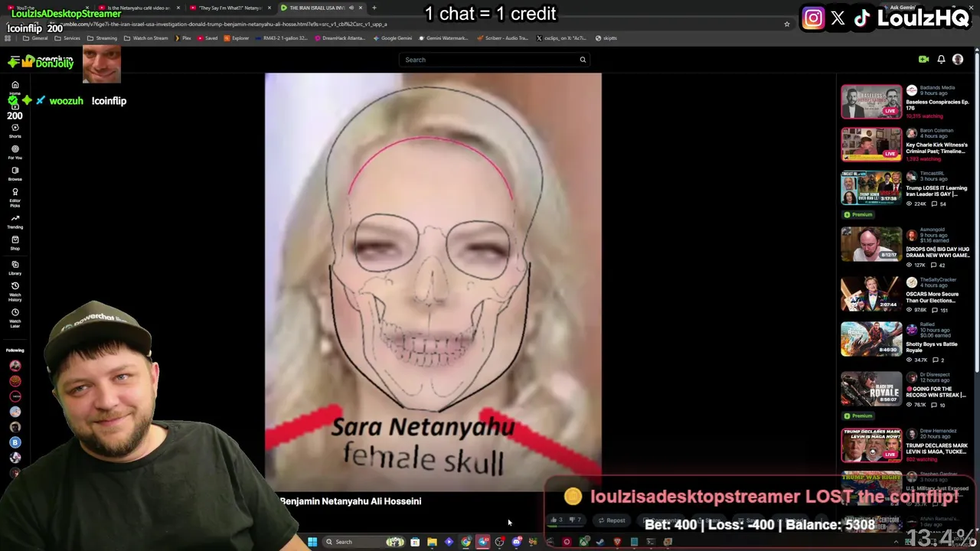The width and height of the screenshot is (980, 551).
Task: Like the video with thumbs up
Action: click(x=556, y=520)
